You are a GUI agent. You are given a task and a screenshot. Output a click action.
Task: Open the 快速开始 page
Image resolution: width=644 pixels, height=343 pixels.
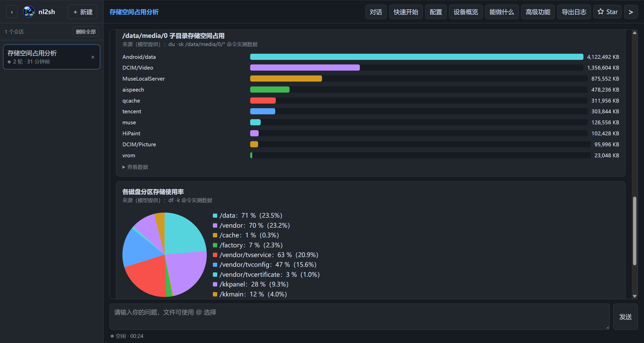point(406,12)
